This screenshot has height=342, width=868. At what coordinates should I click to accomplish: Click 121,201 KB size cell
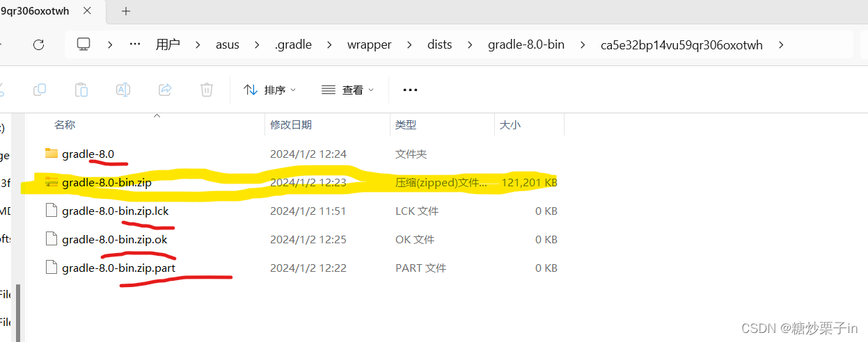[x=529, y=182]
